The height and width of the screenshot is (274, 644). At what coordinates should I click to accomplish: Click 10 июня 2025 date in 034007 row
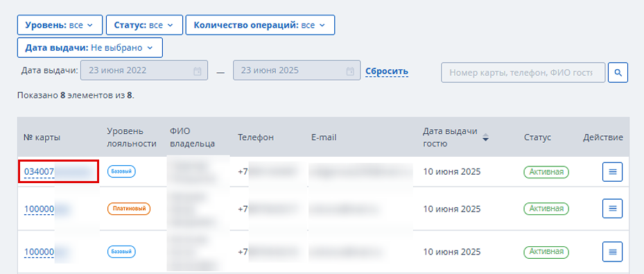pos(452,172)
